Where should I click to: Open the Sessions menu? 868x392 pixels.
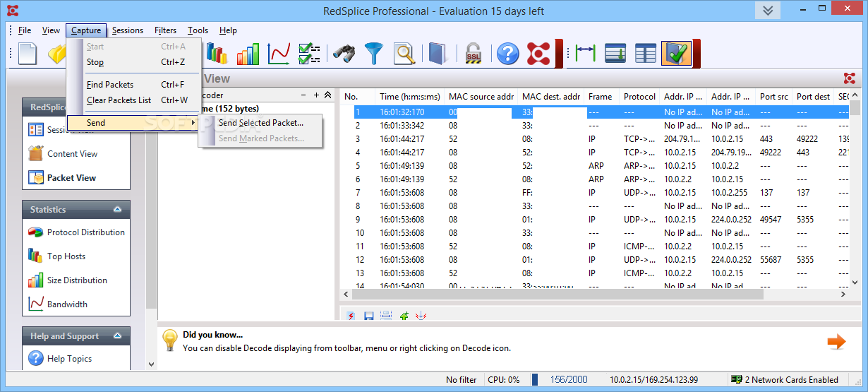128,30
